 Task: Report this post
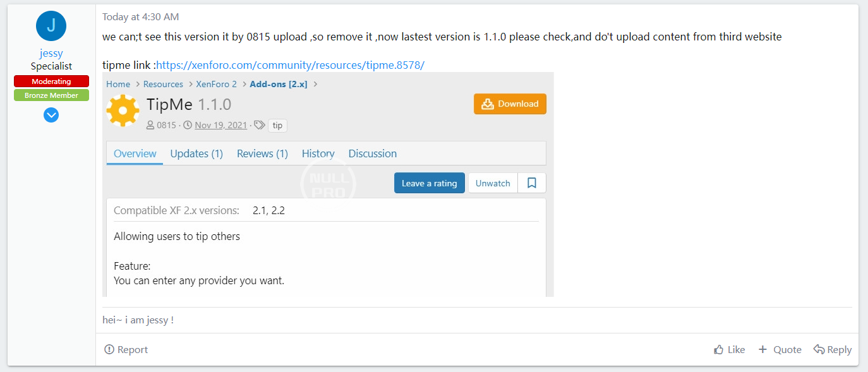(x=126, y=349)
